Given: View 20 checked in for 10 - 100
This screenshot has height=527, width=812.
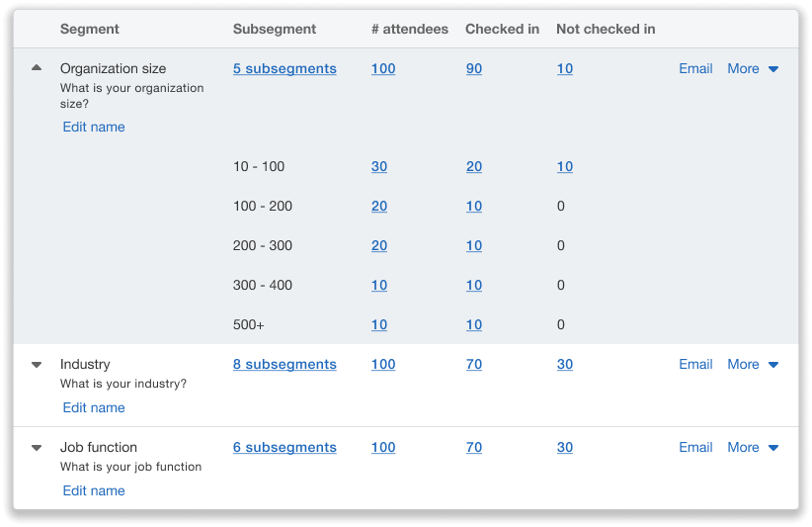Looking at the screenshot, I should (474, 167).
